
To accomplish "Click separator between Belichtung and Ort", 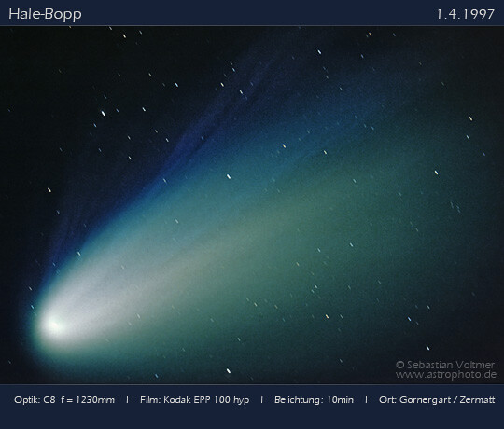I will pyautogui.click(x=366, y=400).
